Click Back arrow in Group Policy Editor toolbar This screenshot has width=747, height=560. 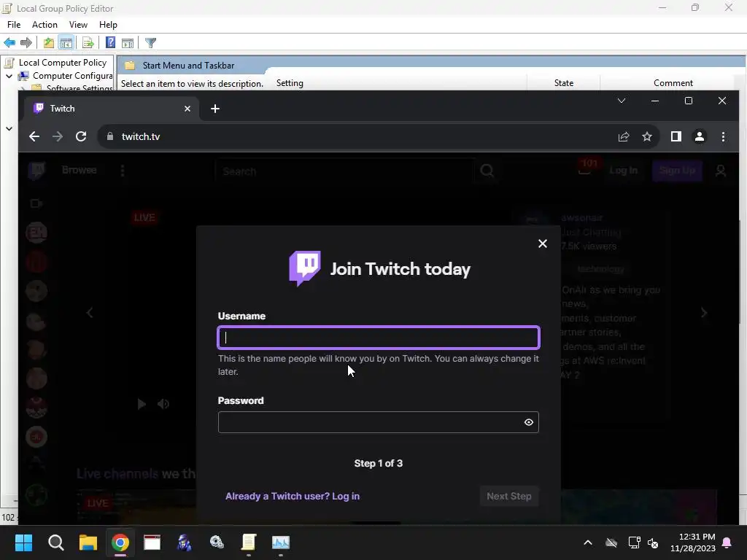tap(9, 43)
